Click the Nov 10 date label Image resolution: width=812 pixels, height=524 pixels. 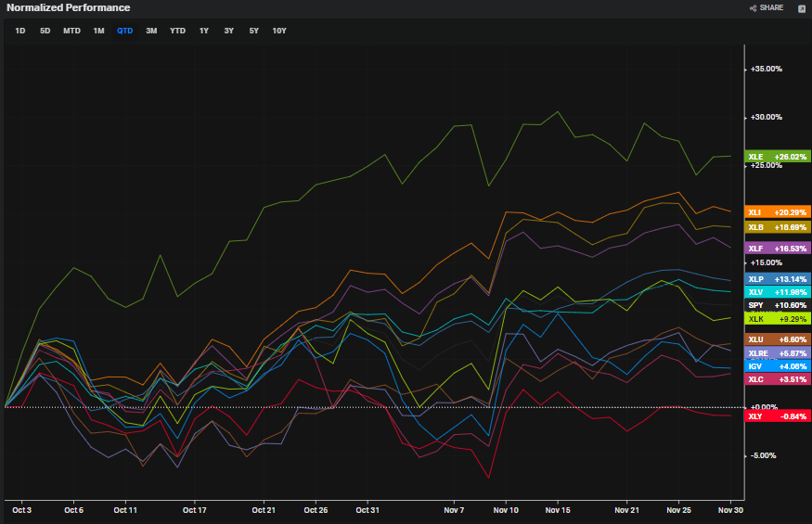tap(506, 510)
